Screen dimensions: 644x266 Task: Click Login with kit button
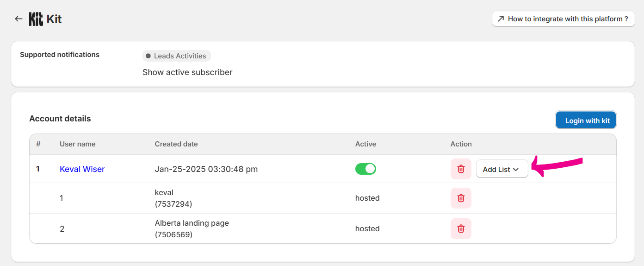tap(586, 120)
